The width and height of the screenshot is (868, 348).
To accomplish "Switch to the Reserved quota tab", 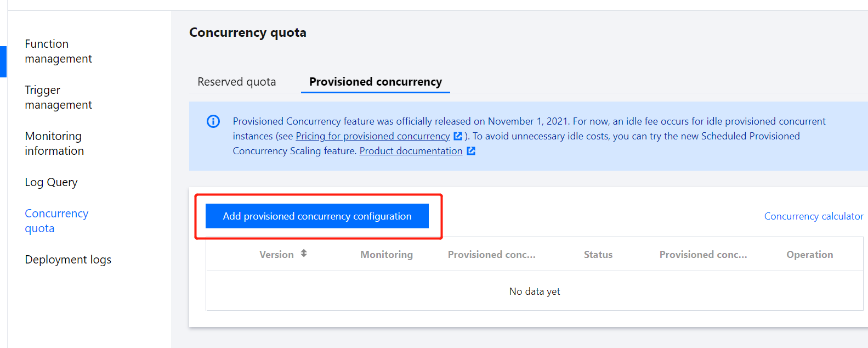I will pos(237,82).
